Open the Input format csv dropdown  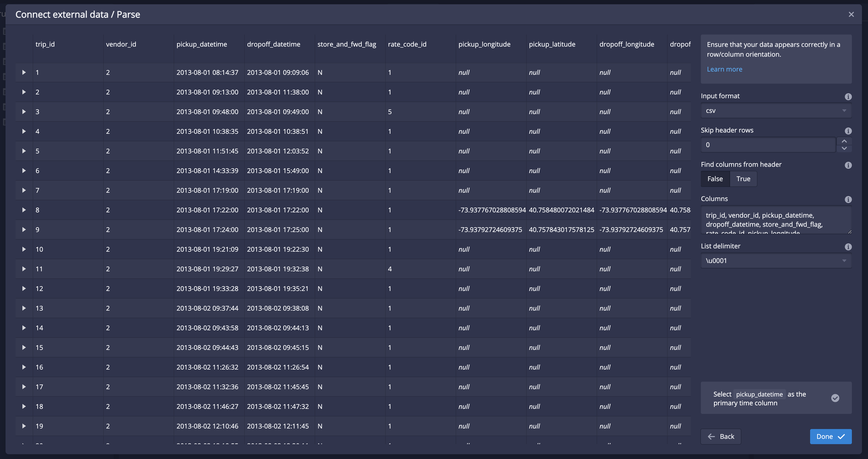(x=776, y=111)
